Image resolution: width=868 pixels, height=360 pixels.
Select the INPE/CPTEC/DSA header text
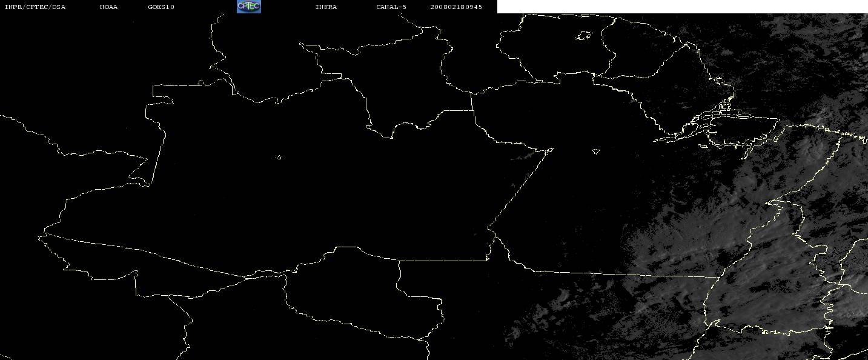(35, 7)
